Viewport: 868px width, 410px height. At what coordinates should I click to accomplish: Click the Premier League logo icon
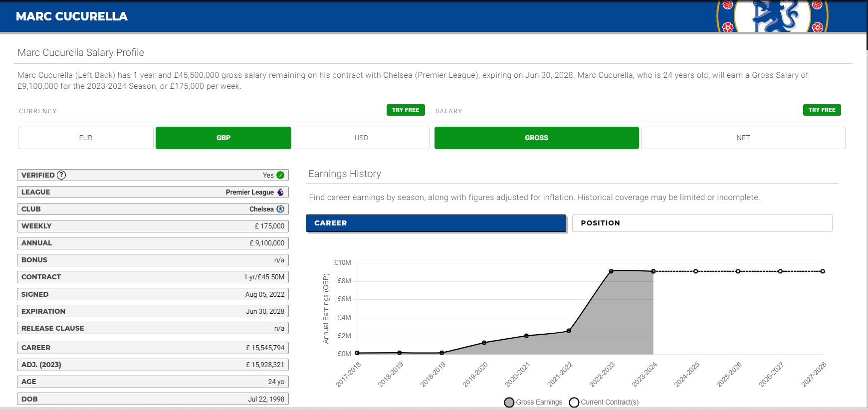pyautogui.click(x=280, y=192)
